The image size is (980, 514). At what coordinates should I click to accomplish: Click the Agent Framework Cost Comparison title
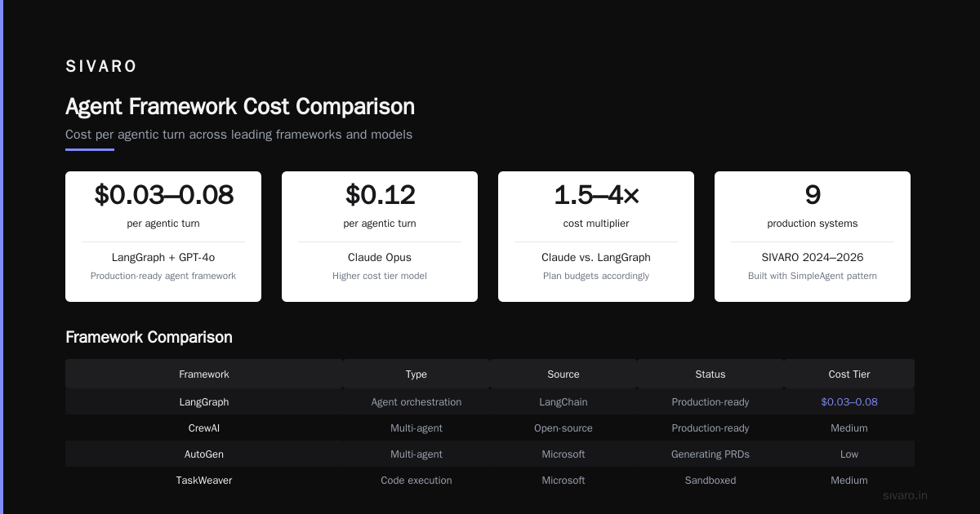[240, 107]
